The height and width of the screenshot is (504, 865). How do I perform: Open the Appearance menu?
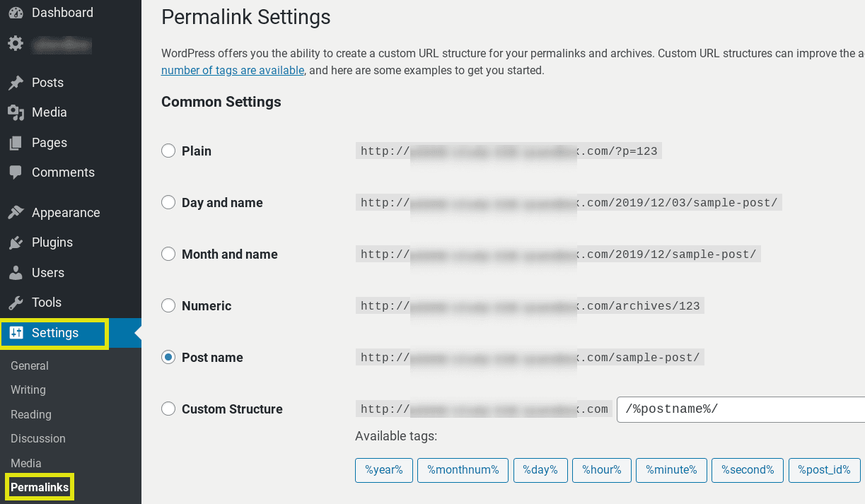pyautogui.click(x=66, y=213)
